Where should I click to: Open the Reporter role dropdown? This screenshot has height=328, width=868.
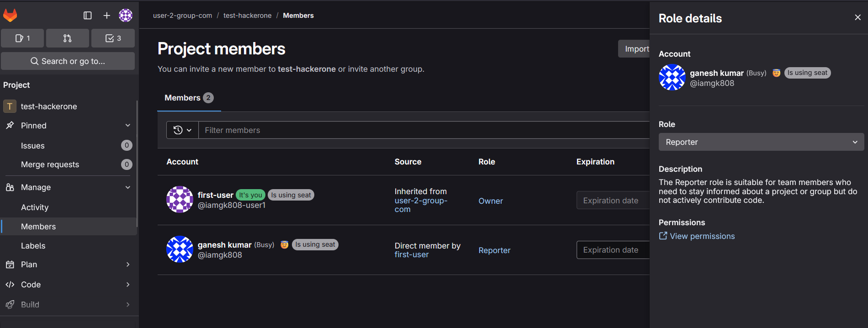[761, 142]
